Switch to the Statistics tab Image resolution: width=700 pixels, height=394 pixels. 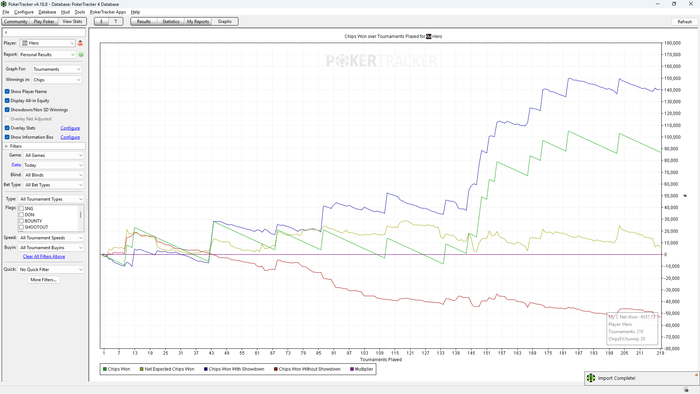(171, 21)
